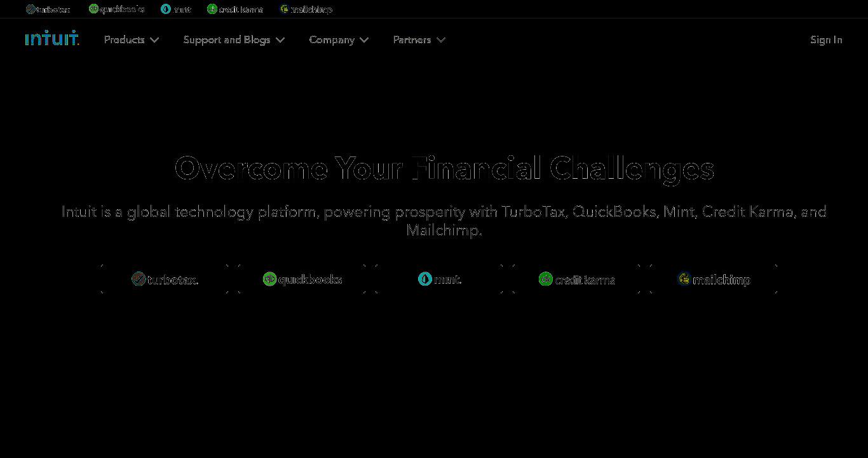Open the TurboTax link in top strip
This screenshot has width=868, height=458.
point(48,9)
